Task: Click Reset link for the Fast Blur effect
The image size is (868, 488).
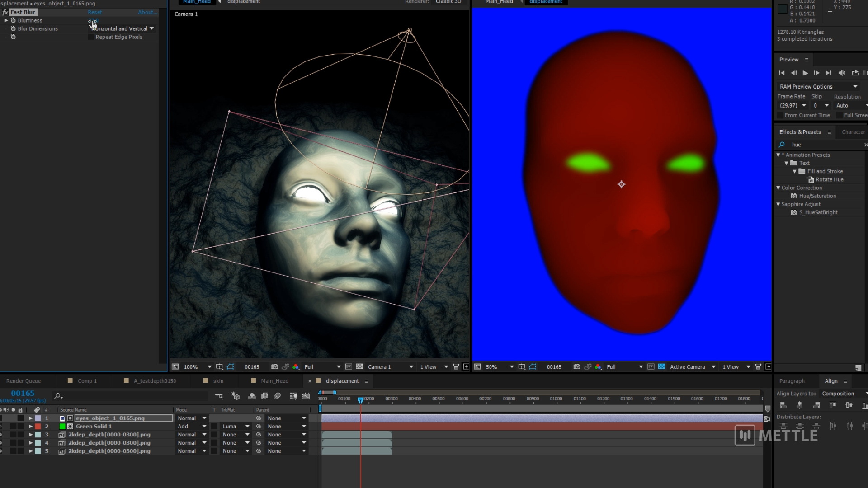Action: (95, 12)
